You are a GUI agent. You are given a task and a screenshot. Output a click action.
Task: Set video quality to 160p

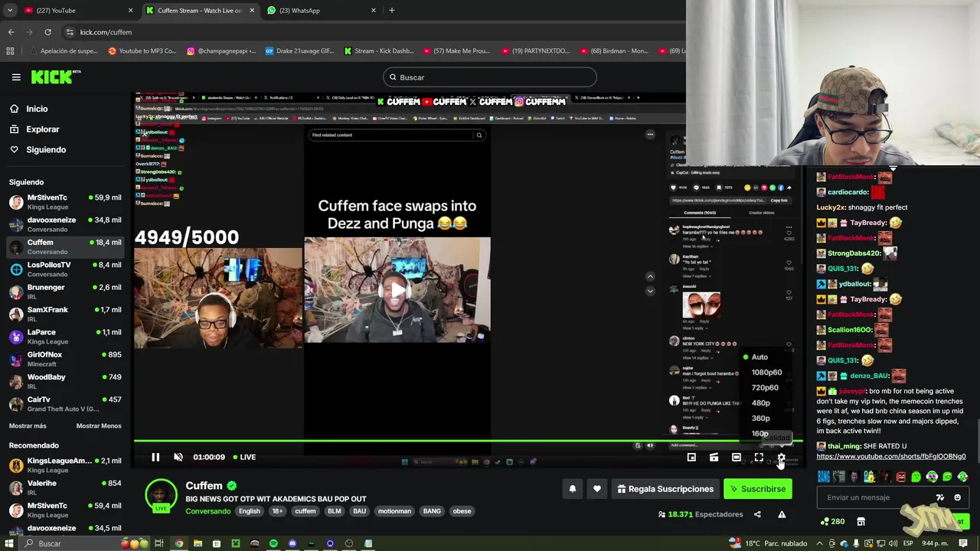pyautogui.click(x=759, y=434)
